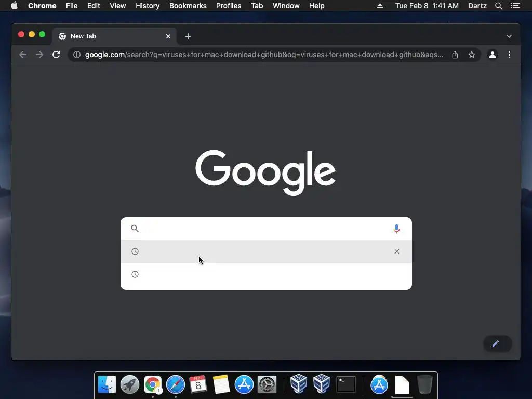The height and width of the screenshot is (399, 532).
Task: Click the Chrome icon in the Dock
Action: (x=153, y=385)
